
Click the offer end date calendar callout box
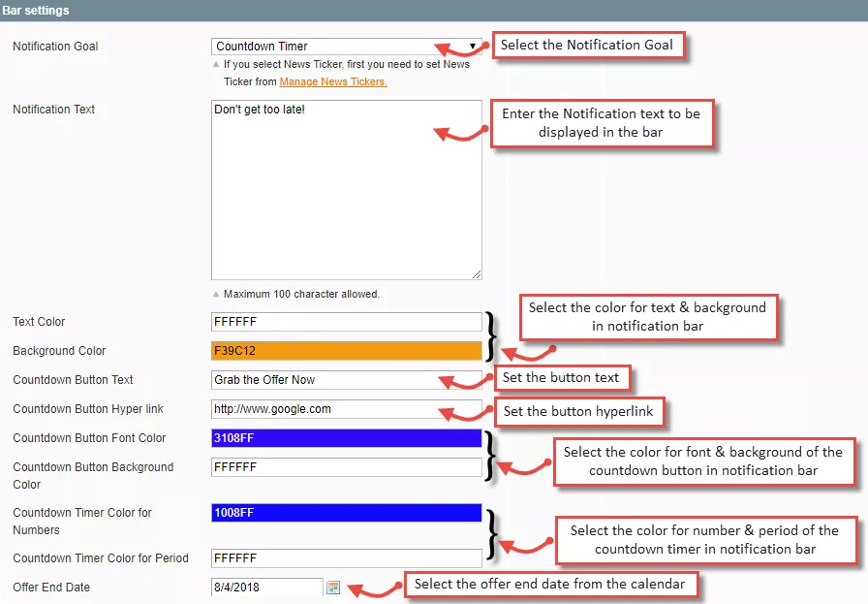click(550, 585)
